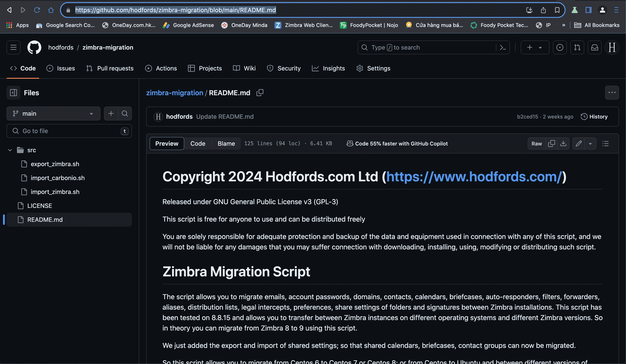Open the Issues tab
Screen dimensions: 626x364
(61, 68)
